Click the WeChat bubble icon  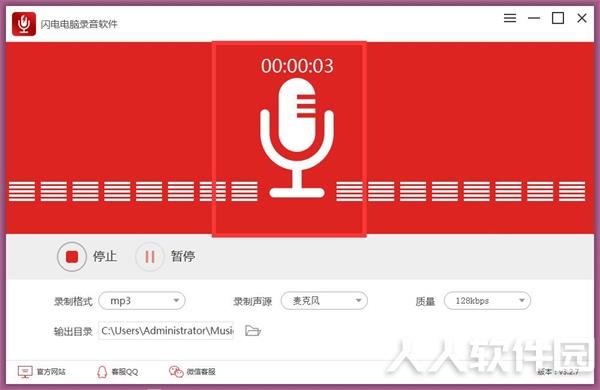tap(176, 372)
